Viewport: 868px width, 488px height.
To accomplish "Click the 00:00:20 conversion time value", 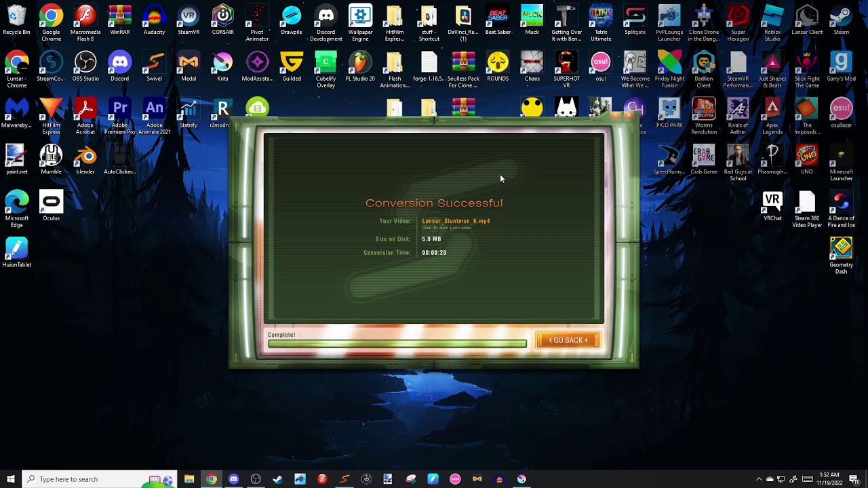I will point(434,253).
